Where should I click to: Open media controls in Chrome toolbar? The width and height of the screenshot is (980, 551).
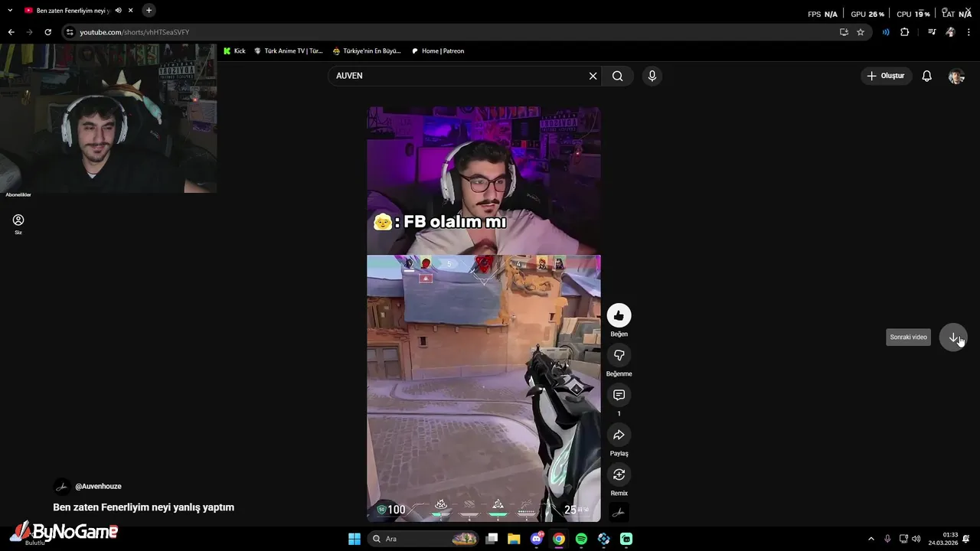[x=932, y=32]
